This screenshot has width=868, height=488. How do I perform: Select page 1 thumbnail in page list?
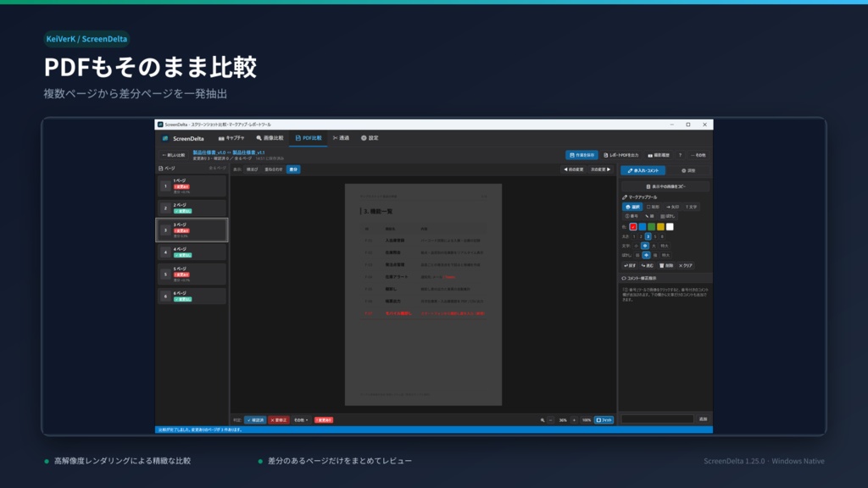[x=192, y=186]
